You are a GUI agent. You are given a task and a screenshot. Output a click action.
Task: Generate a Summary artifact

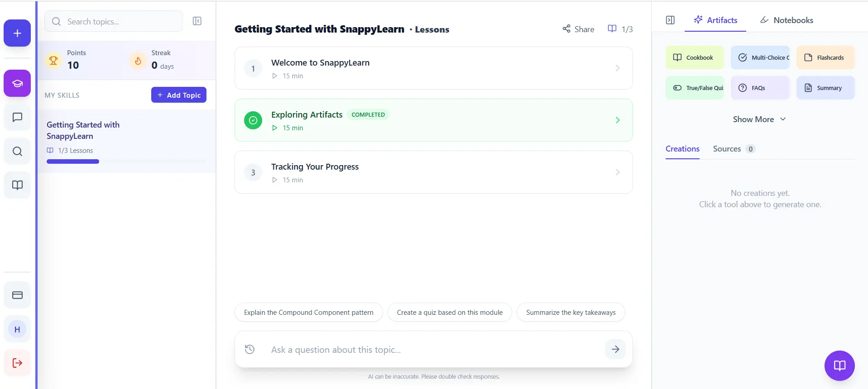point(825,88)
